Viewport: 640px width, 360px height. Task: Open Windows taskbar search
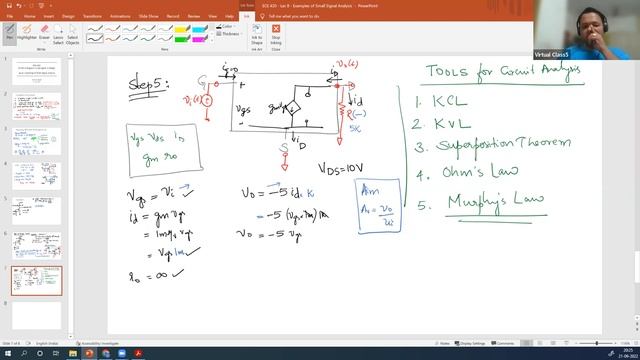tap(24, 353)
